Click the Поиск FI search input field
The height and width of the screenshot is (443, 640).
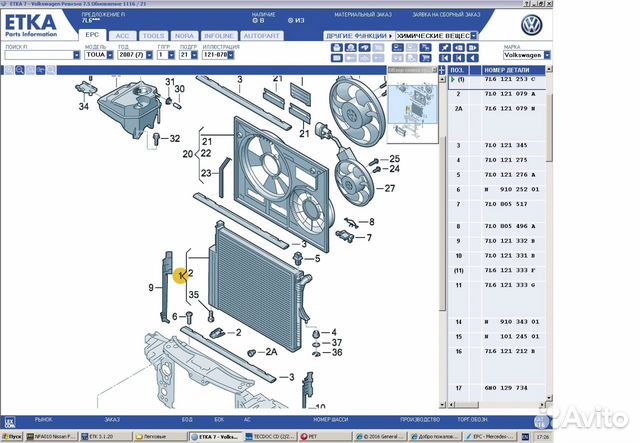pos(39,55)
